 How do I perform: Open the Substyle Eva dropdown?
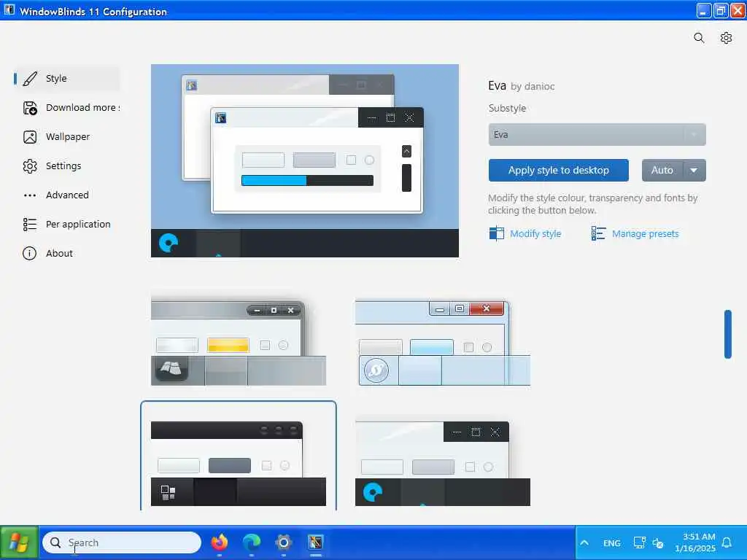pyautogui.click(x=597, y=135)
